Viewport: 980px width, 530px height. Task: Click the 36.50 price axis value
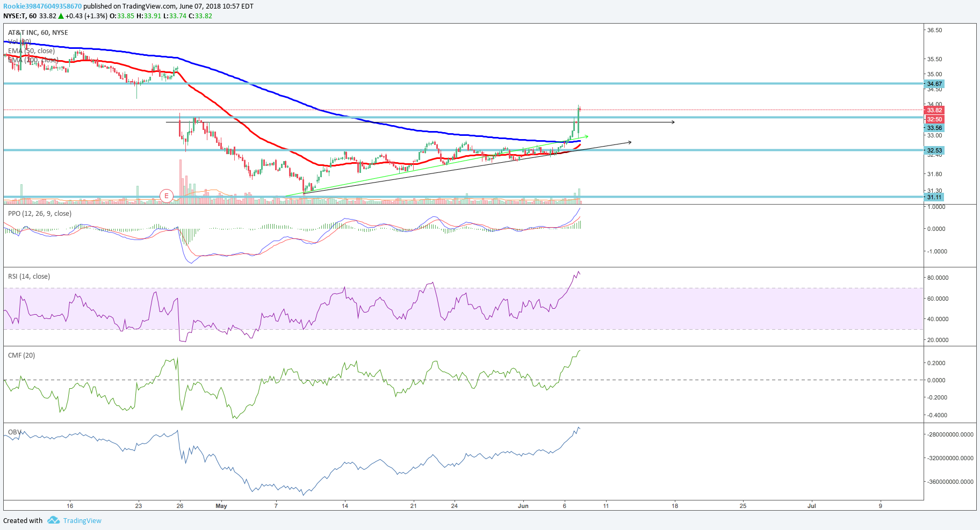click(934, 30)
